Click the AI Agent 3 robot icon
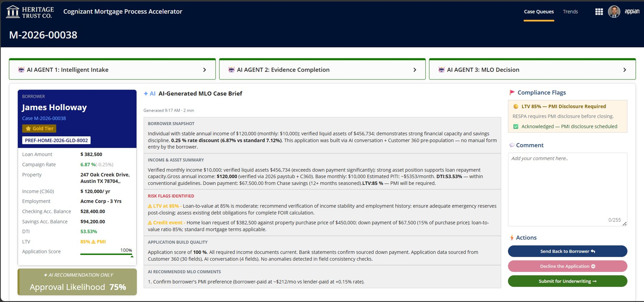The image size is (644, 302). click(441, 70)
